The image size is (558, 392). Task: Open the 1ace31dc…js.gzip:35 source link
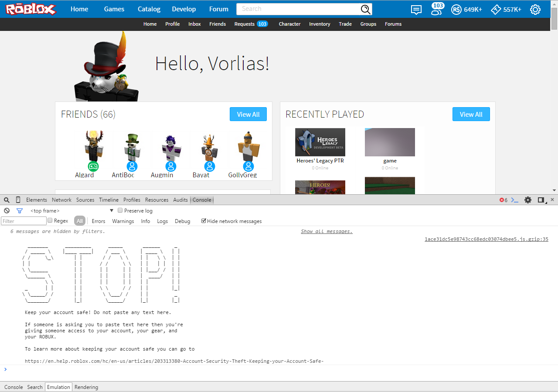pos(487,239)
